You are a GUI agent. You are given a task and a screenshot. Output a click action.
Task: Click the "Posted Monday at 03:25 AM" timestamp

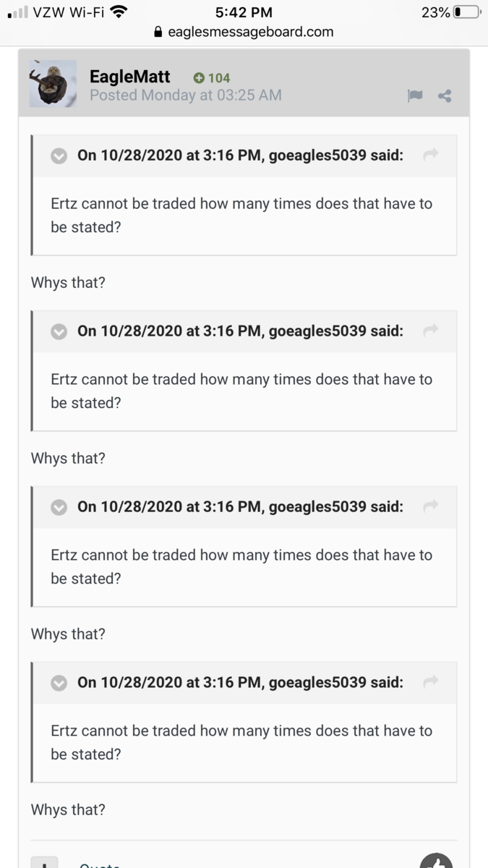(x=186, y=95)
